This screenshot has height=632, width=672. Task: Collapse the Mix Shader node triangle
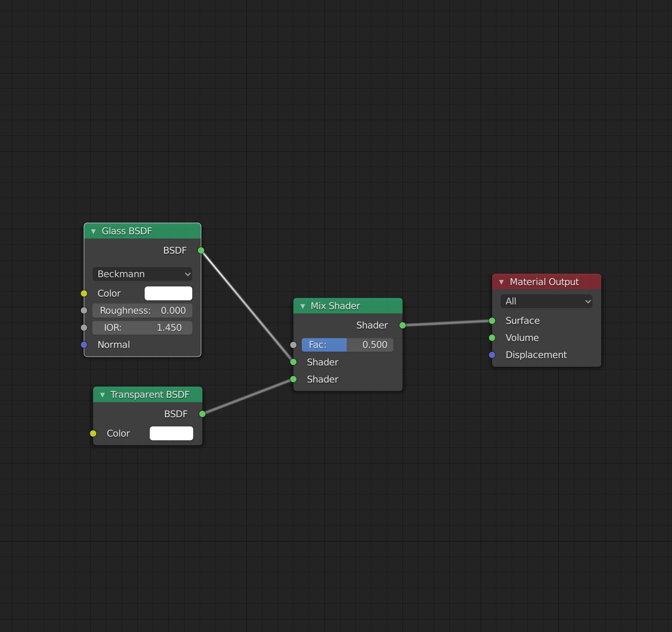tap(303, 306)
